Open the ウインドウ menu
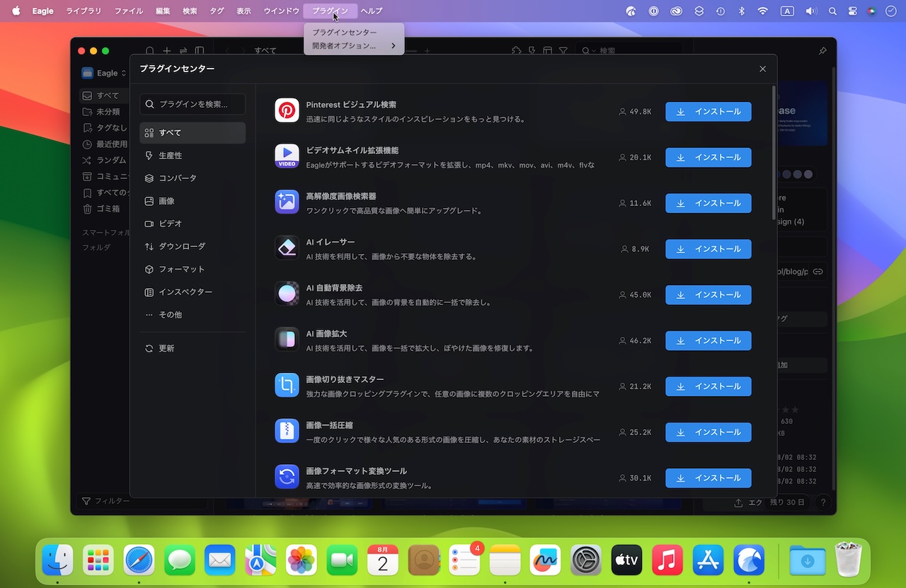Image resolution: width=906 pixels, height=588 pixels. pos(281,11)
